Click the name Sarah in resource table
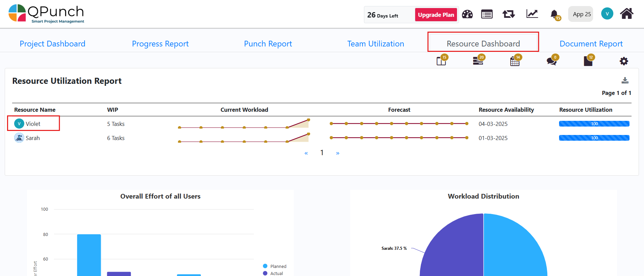 (33, 138)
